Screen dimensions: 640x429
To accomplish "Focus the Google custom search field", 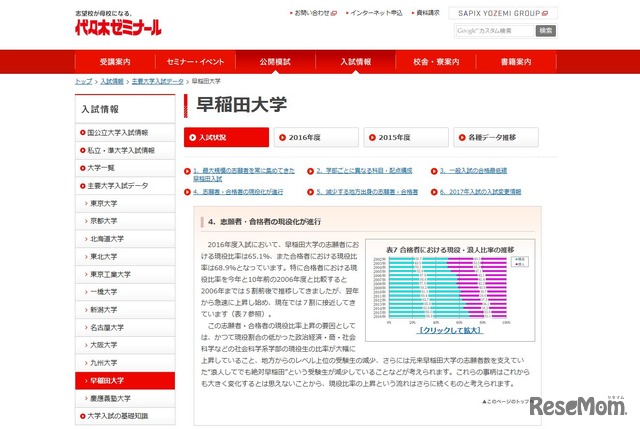I will 494,31.
